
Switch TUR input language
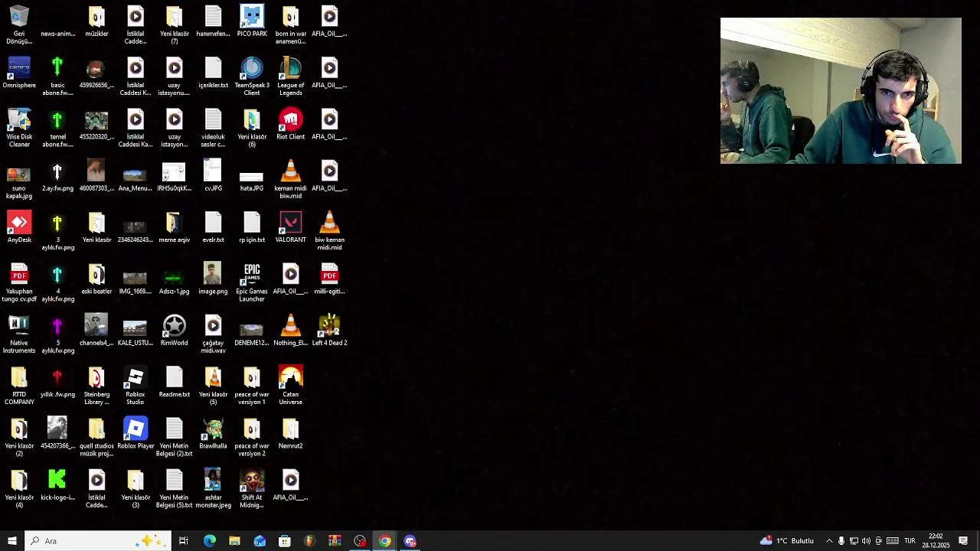910,541
